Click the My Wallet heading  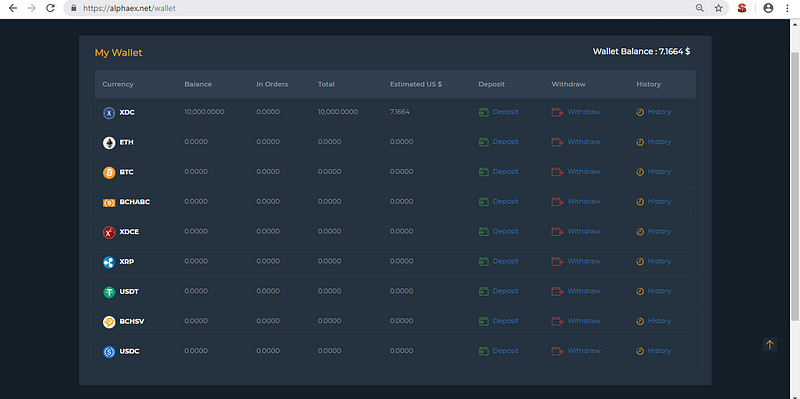coord(118,53)
